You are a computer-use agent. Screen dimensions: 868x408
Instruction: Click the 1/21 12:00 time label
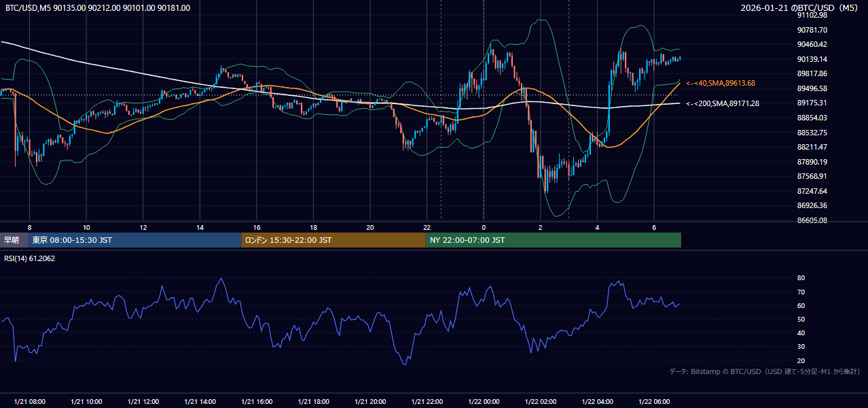click(x=143, y=402)
